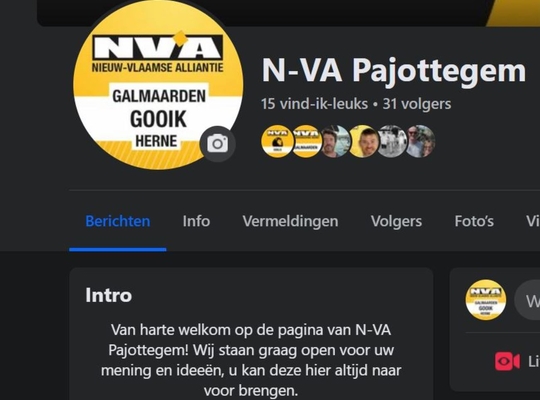Open the third follower's profile photo

[x=334, y=141]
